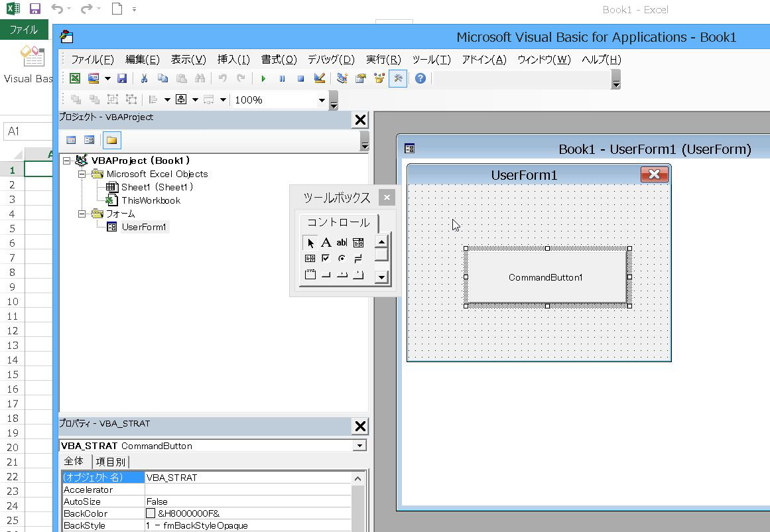Viewport: 770px width, 532px height.
Task: Click the Redo icon in VBA toolbar
Action: pyautogui.click(x=241, y=78)
